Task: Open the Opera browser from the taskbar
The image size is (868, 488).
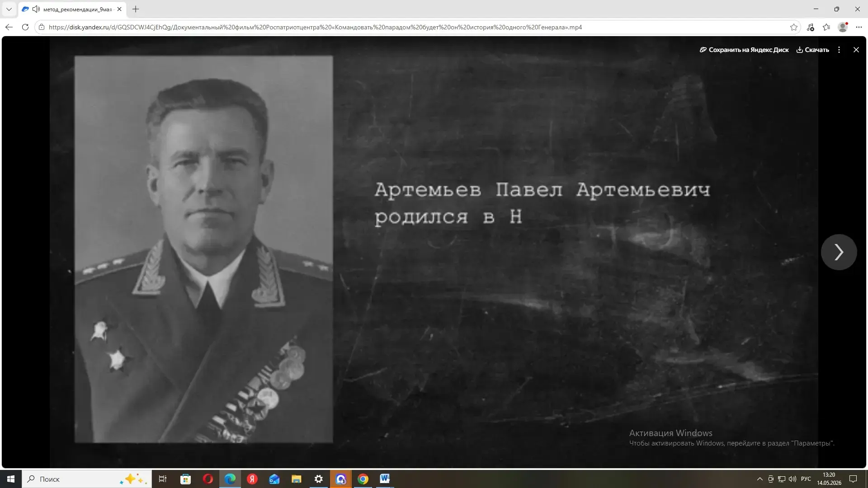Action: 208,479
